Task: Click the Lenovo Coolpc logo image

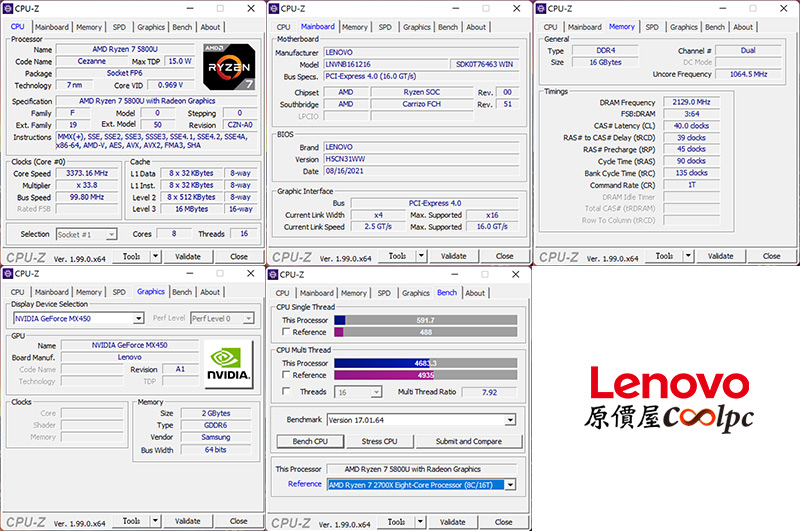Action: (669, 399)
